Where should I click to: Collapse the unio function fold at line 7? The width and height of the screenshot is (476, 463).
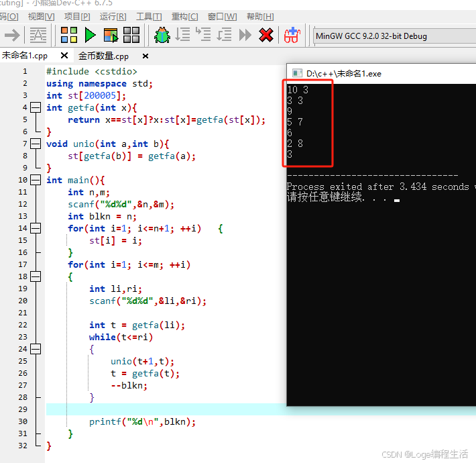point(36,144)
